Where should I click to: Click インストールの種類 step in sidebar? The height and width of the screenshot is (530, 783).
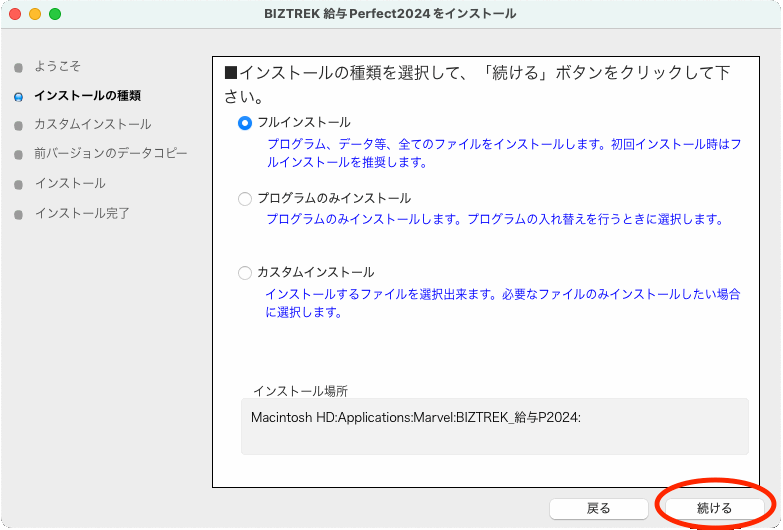click(87, 95)
